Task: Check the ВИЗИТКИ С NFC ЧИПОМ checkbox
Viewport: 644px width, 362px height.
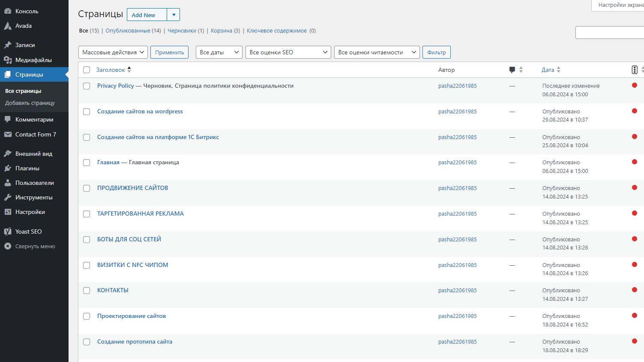Action: (x=87, y=265)
